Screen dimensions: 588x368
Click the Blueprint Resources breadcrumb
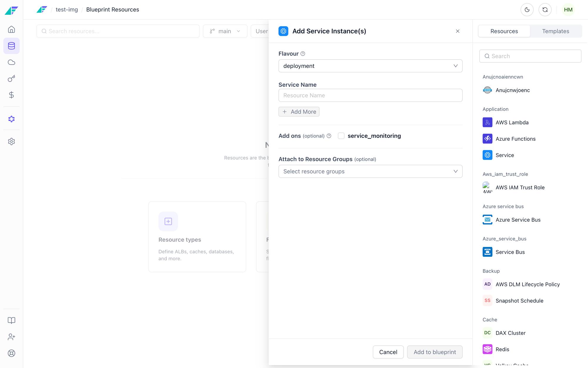pos(113,10)
